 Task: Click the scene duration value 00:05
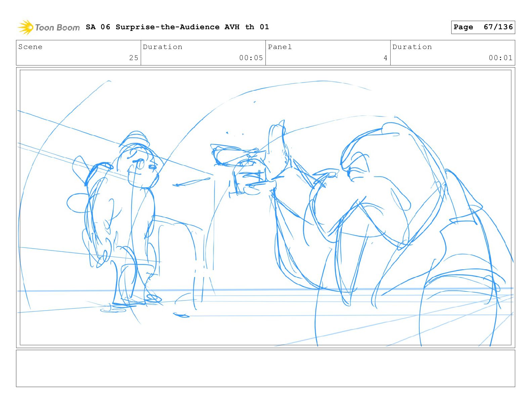click(251, 58)
